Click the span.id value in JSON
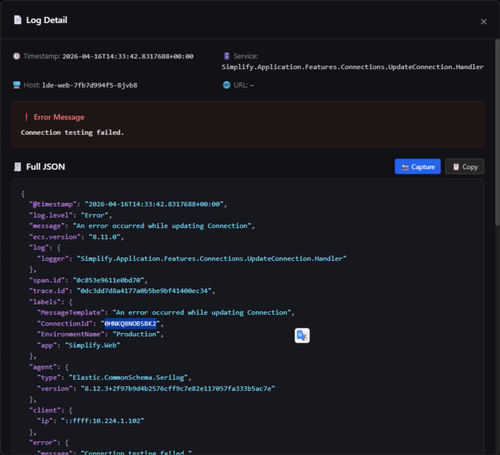Viewport: 500px width, 455px height. click(x=110, y=280)
